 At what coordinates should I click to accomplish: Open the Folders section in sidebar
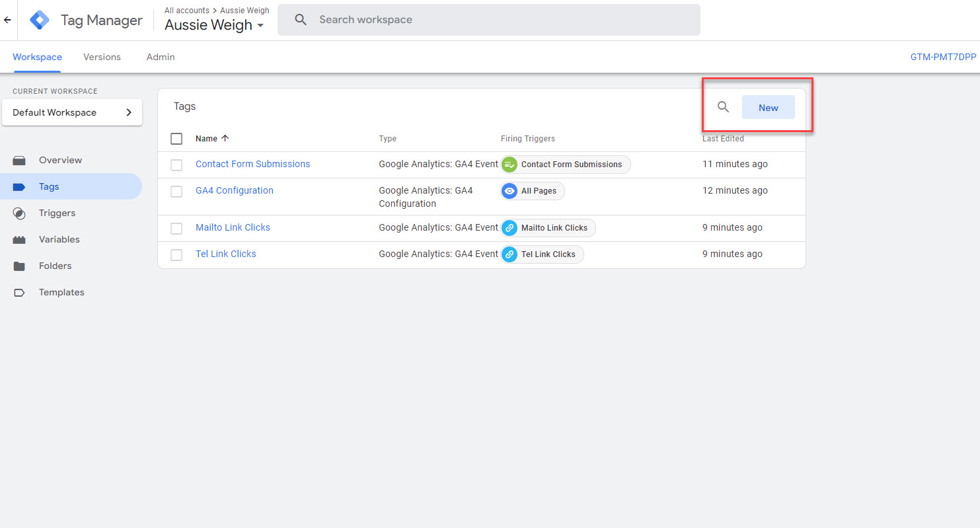tap(55, 266)
